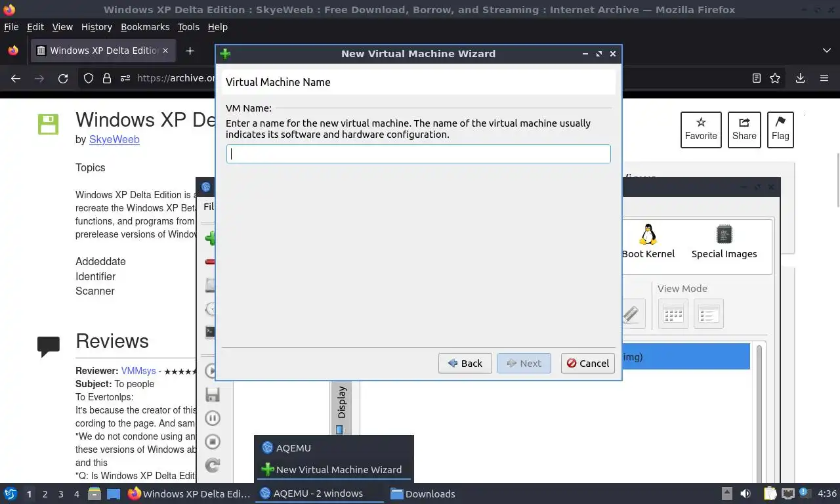Open reviewer VMMsys profile link
840x504 pixels.
click(138, 371)
